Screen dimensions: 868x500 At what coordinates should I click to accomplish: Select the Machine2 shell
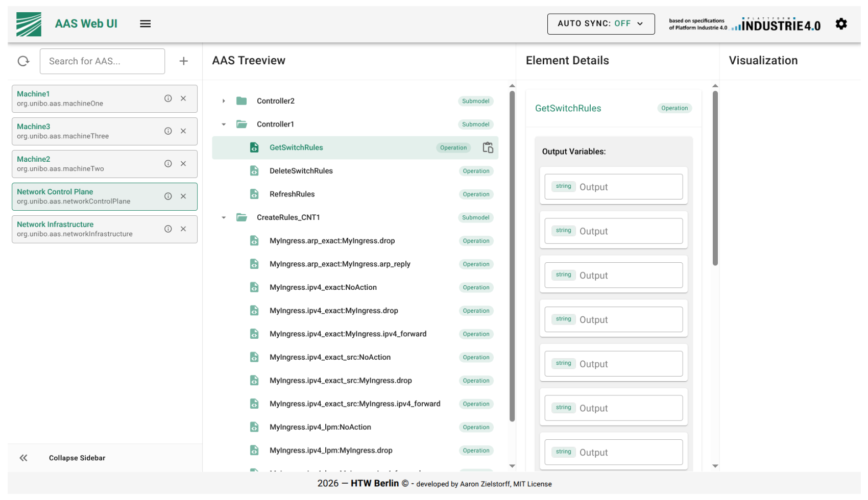105,164
